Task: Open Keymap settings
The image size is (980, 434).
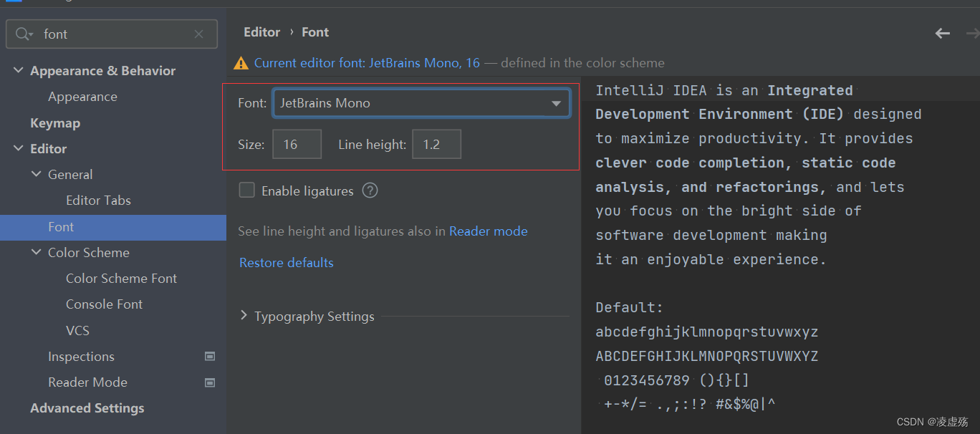Action: [x=55, y=123]
